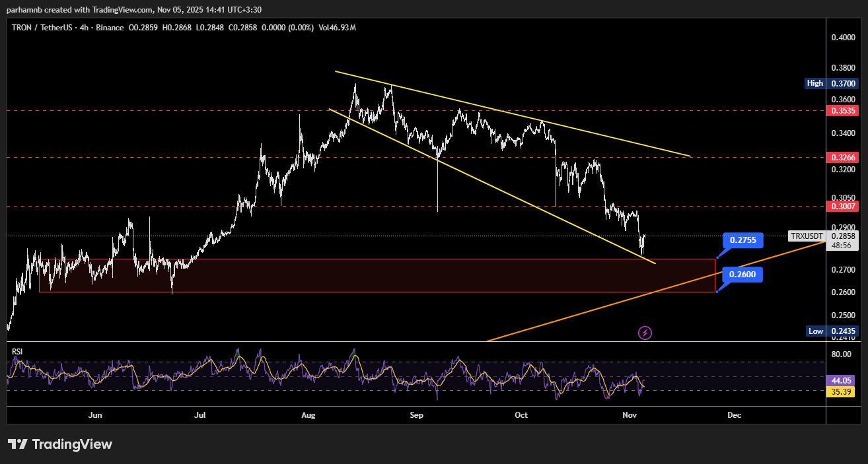Click the TRXUSDT symbol label
Image resolution: width=868 pixels, height=464 pixels.
point(807,236)
